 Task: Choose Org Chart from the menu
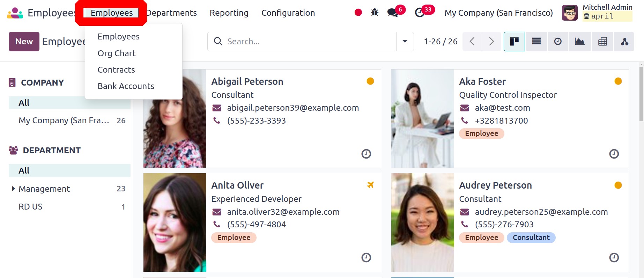coord(117,53)
